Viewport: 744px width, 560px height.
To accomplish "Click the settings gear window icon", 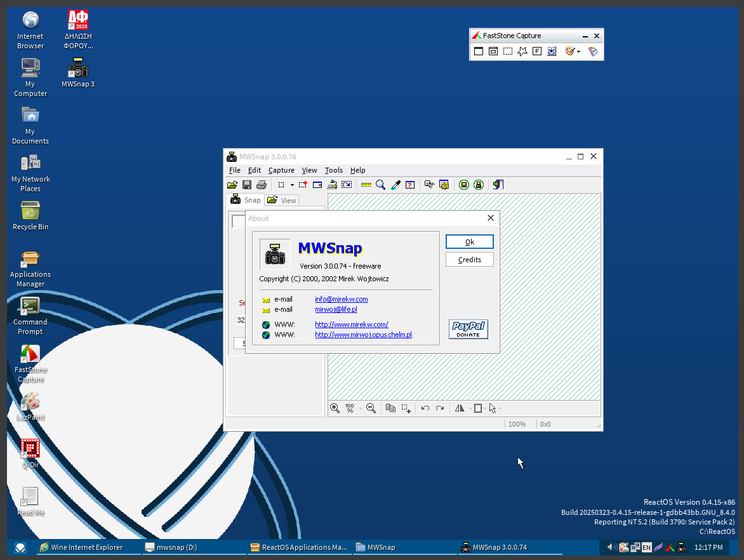I will (444, 185).
